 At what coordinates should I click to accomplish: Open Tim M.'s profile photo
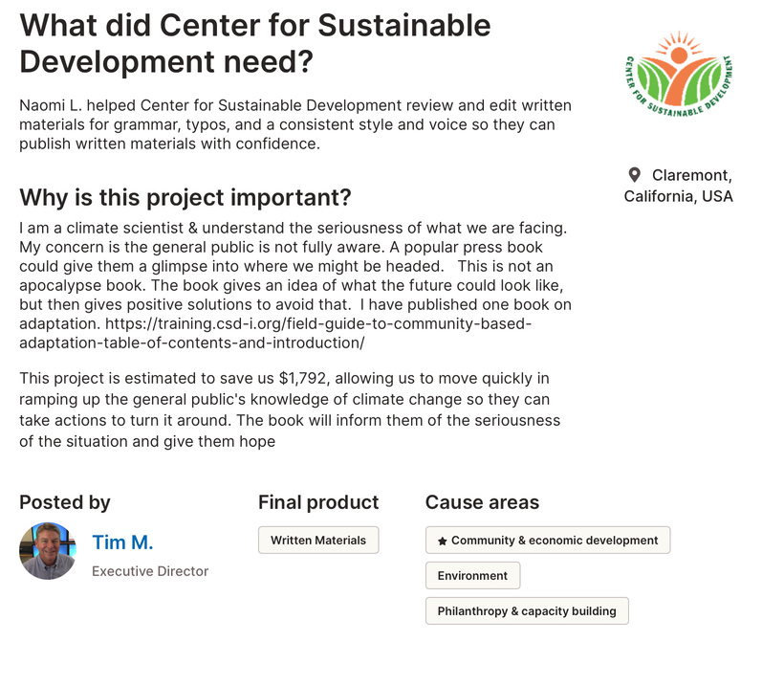48,551
